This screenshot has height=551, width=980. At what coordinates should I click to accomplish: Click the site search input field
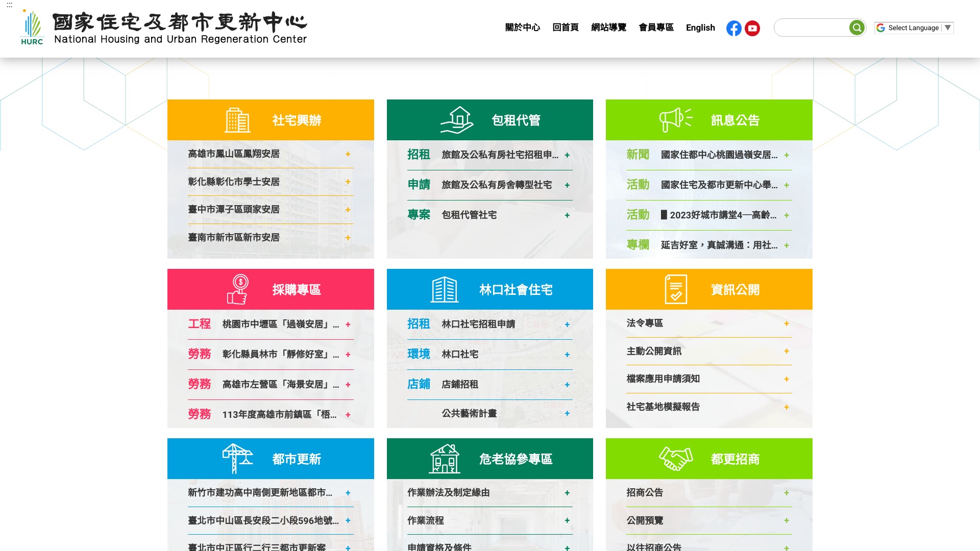pos(812,28)
